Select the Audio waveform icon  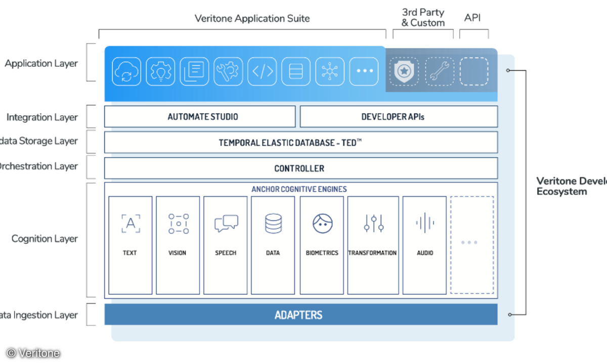[425, 223]
